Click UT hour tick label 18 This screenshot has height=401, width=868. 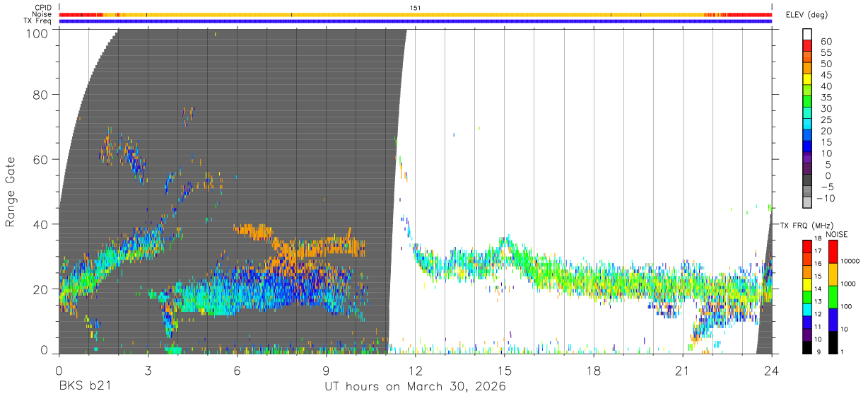pyautogui.click(x=593, y=371)
